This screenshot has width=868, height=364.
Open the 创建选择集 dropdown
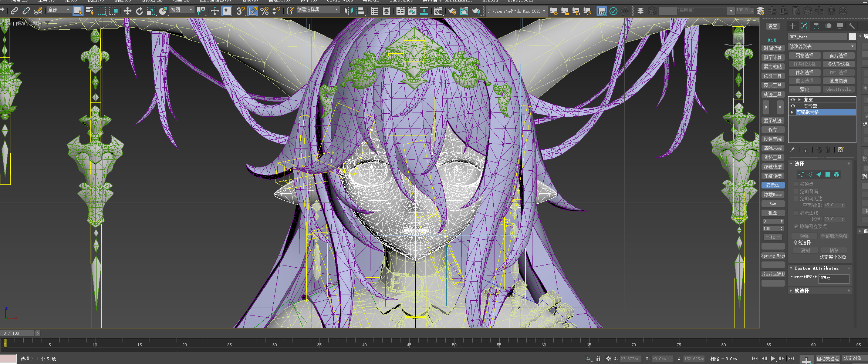click(x=318, y=10)
